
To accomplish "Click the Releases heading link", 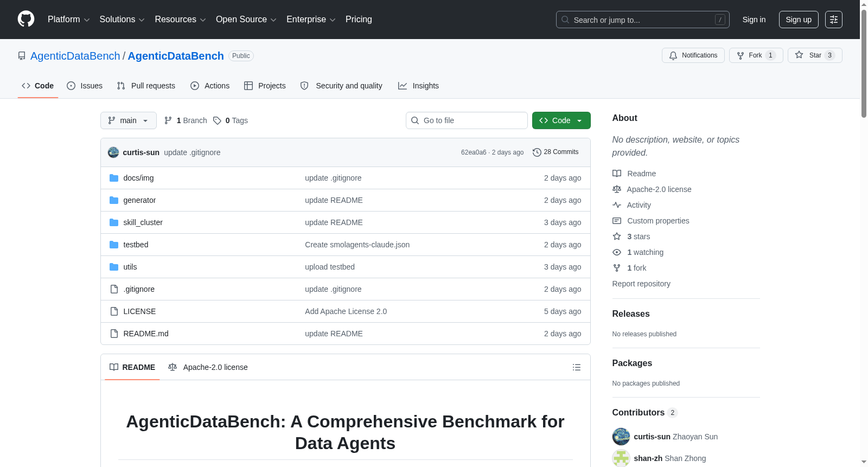I will point(631,314).
